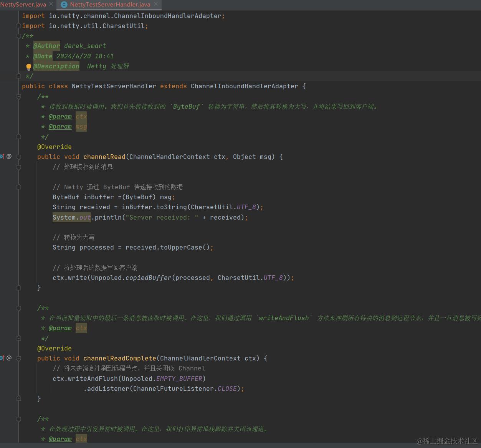Click the channelRead method name
The height and width of the screenshot is (448, 481).
[104, 157]
